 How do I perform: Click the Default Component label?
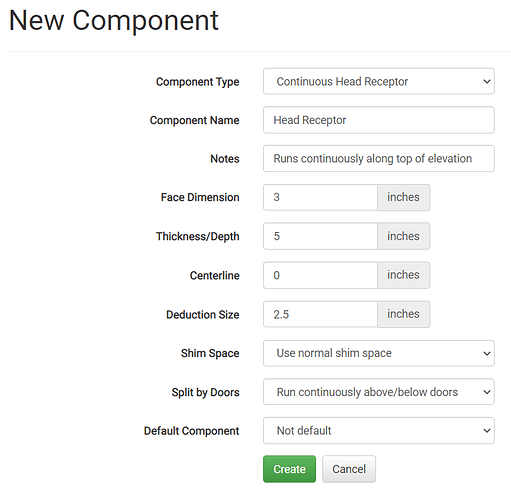coord(191,431)
